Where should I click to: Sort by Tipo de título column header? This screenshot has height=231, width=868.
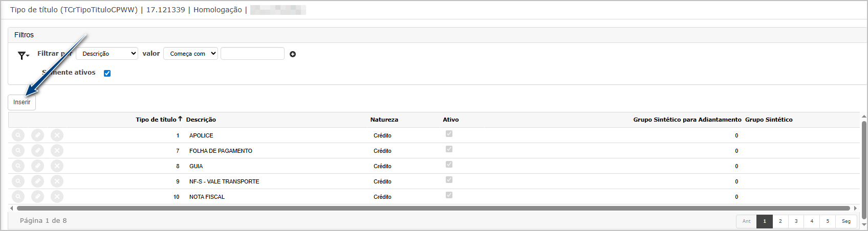(x=156, y=120)
